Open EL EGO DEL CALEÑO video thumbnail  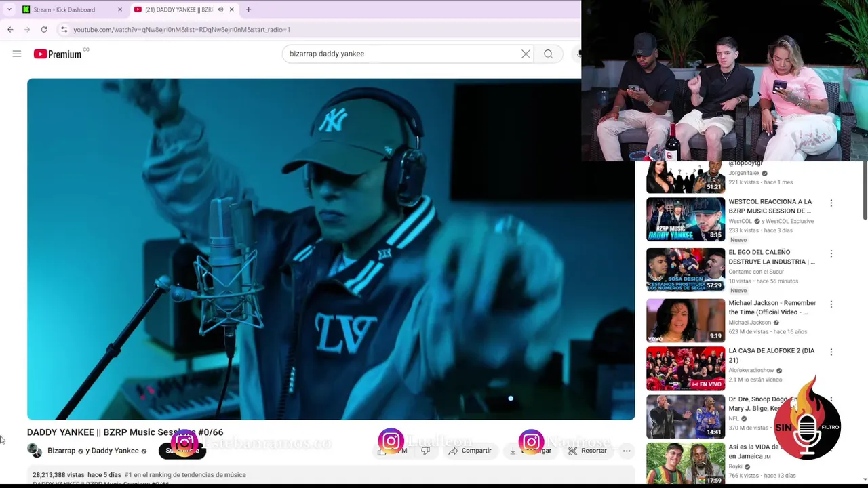coord(686,270)
